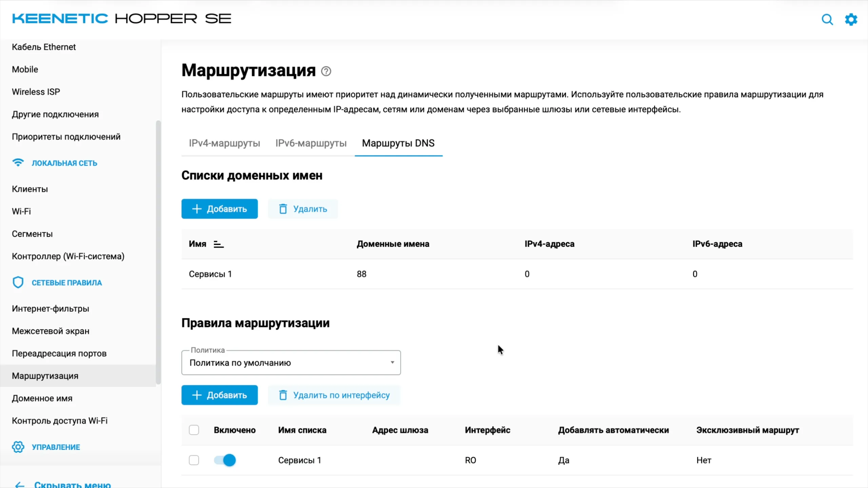
Task: Click the help question mark next to Маршрутизация
Action: (x=326, y=71)
